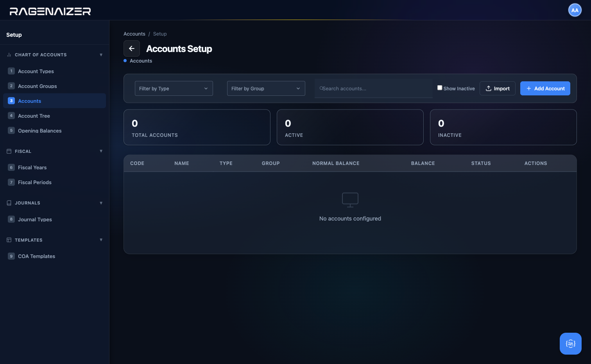This screenshot has height=364, width=591.
Task: Open Opening Balances page
Action: pyautogui.click(x=54, y=131)
